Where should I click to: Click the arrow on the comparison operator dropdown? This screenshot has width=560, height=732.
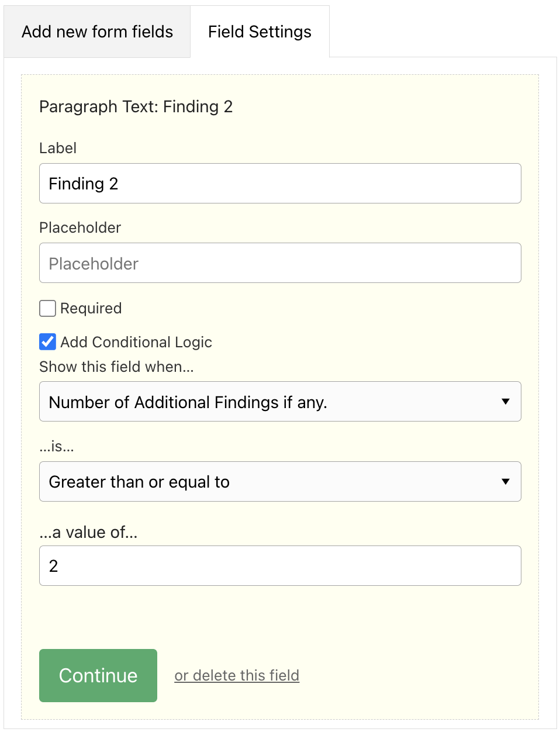tap(506, 482)
